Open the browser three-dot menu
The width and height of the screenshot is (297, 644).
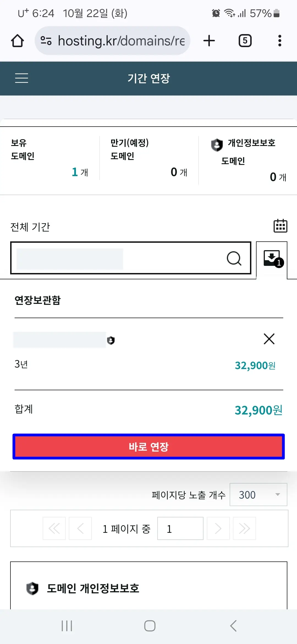click(x=280, y=40)
